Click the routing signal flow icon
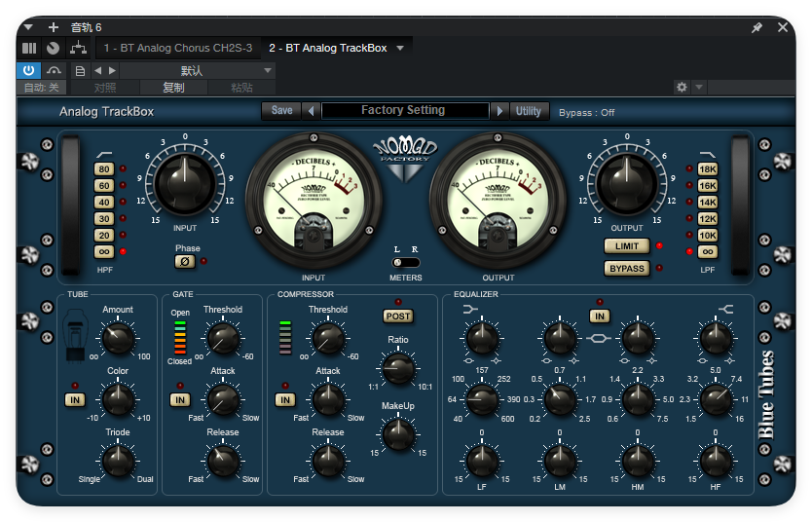This screenshot has height=522, width=812. pyautogui.click(x=78, y=48)
